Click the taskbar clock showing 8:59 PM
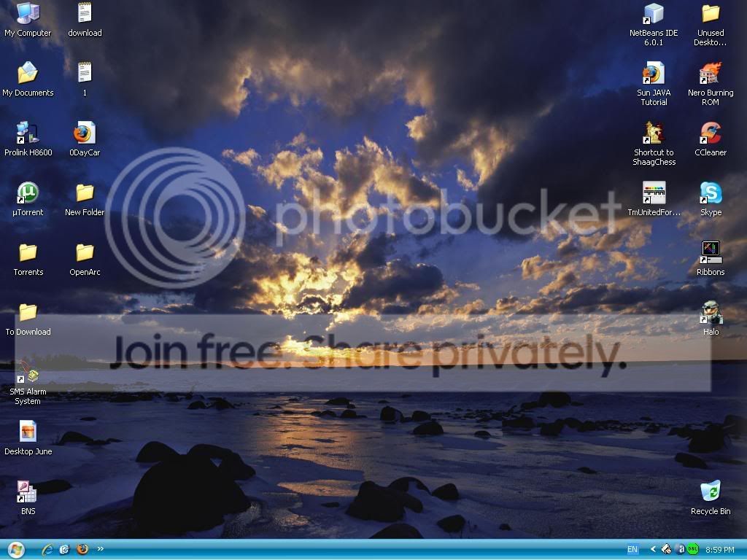The width and height of the screenshot is (747, 560). [720, 550]
